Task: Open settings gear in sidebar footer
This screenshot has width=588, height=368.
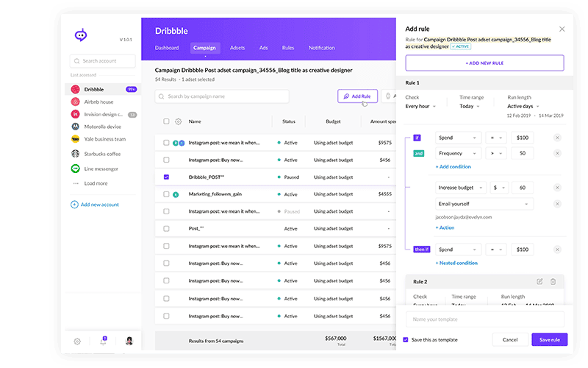Action: tap(77, 342)
